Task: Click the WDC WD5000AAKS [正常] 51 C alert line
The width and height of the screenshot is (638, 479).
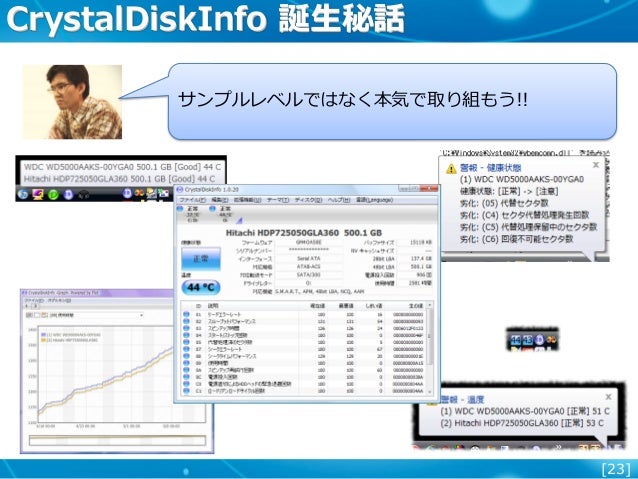Action: point(524,411)
